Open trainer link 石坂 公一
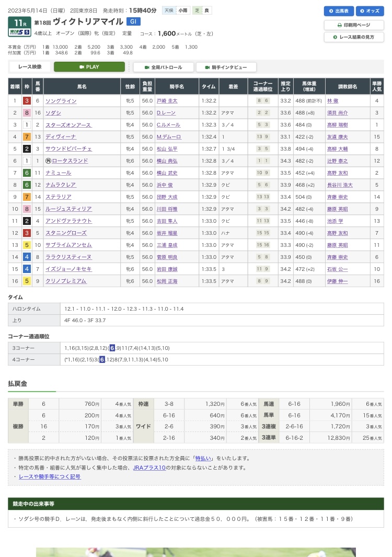This screenshot has height=557, width=392. (337, 269)
